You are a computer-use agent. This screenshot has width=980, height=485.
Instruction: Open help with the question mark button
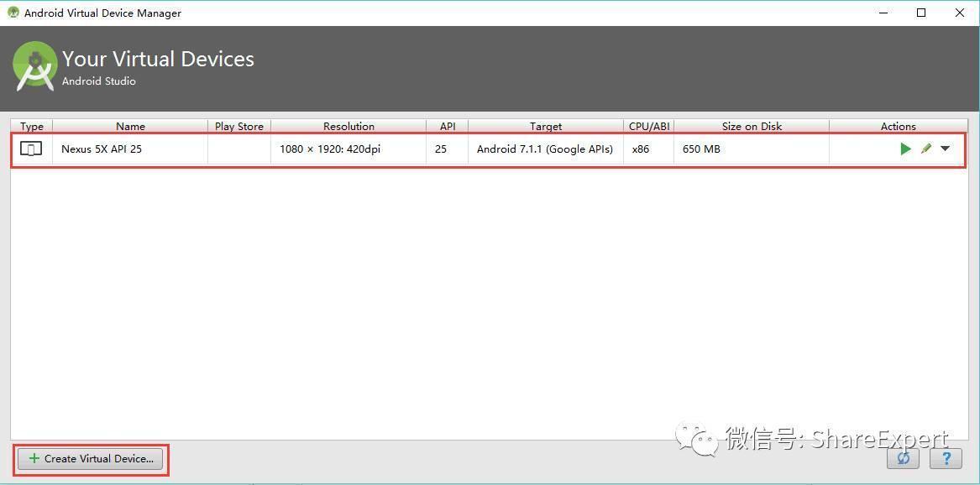click(x=946, y=459)
